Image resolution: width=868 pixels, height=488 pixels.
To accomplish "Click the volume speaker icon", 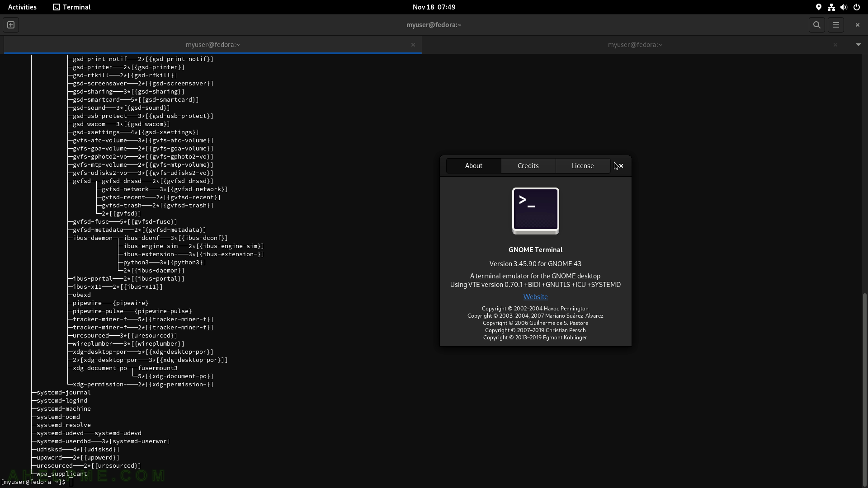I will [x=844, y=7].
